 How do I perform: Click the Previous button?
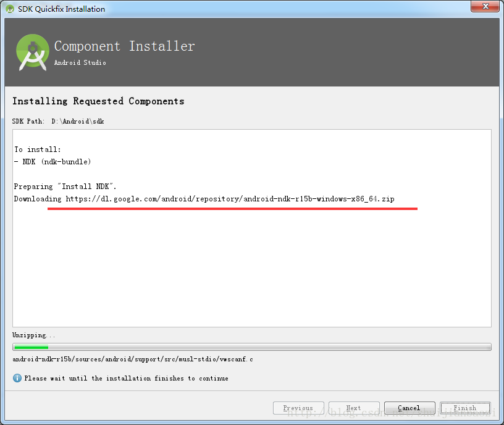(298, 408)
